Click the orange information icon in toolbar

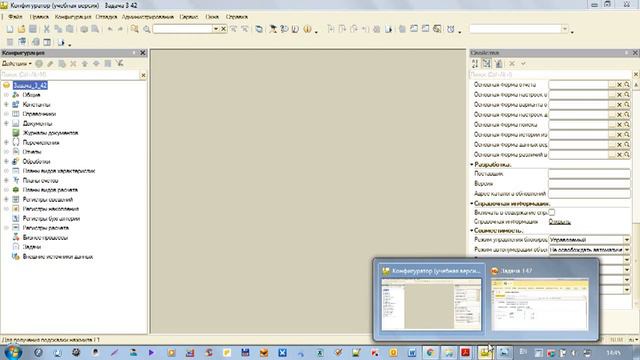307,29
